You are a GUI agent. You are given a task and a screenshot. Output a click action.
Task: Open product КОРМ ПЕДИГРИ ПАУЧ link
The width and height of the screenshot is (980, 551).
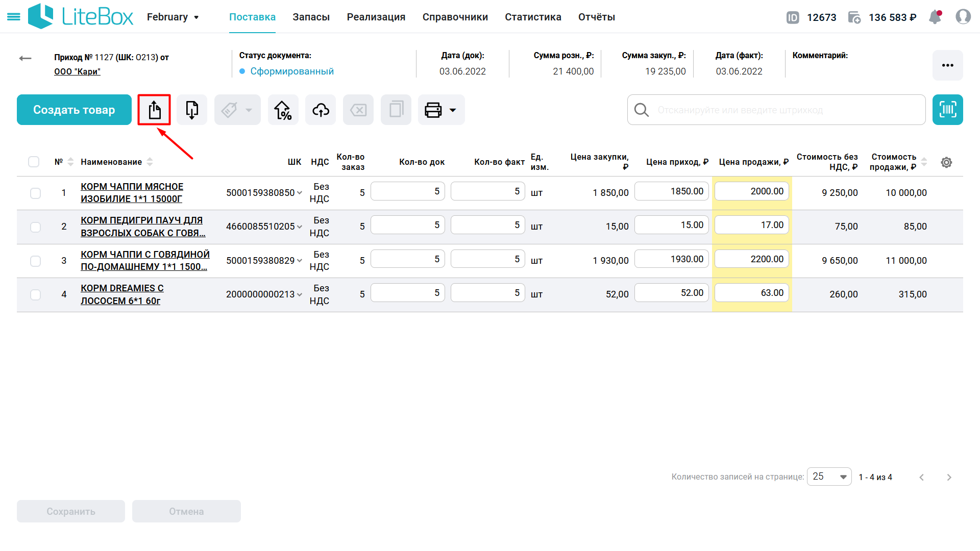coord(143,227)
